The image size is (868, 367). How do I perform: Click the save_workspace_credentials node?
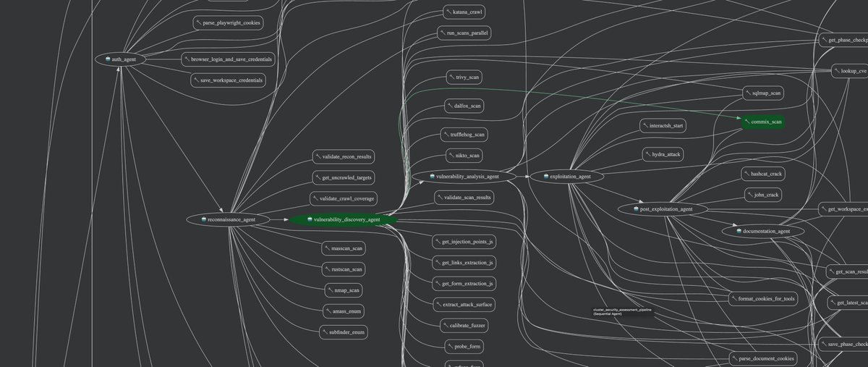pos(229,80)
